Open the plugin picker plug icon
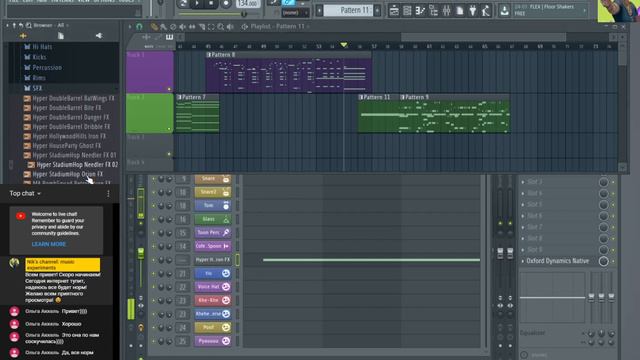 click(x=473, y=11)
